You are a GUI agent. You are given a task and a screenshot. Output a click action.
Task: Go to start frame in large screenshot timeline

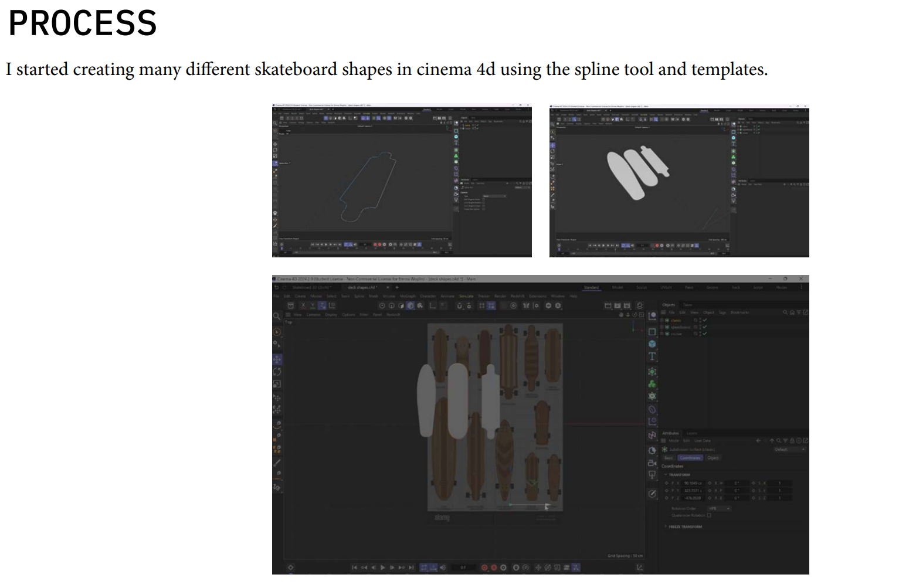[354, 567]
